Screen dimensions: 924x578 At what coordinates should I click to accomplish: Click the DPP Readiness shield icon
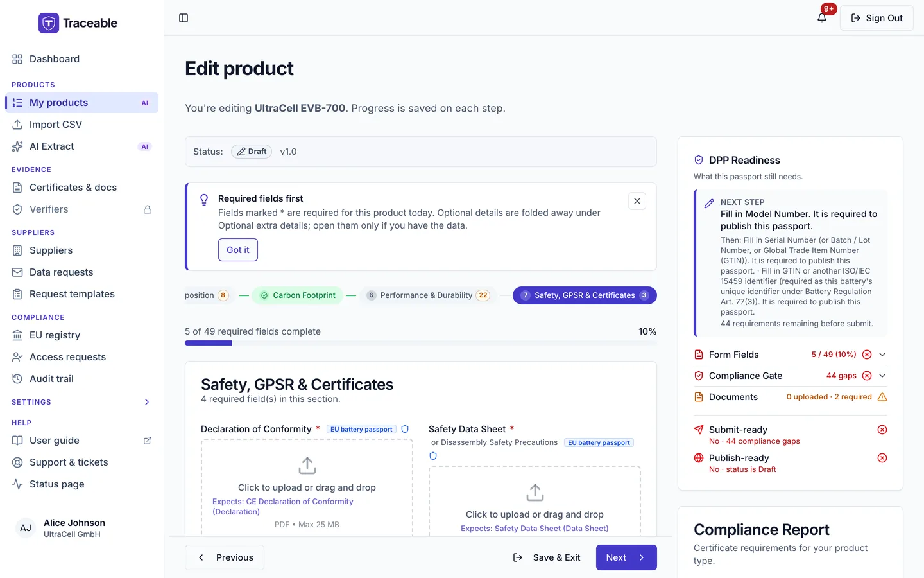(x=699, y=160)
